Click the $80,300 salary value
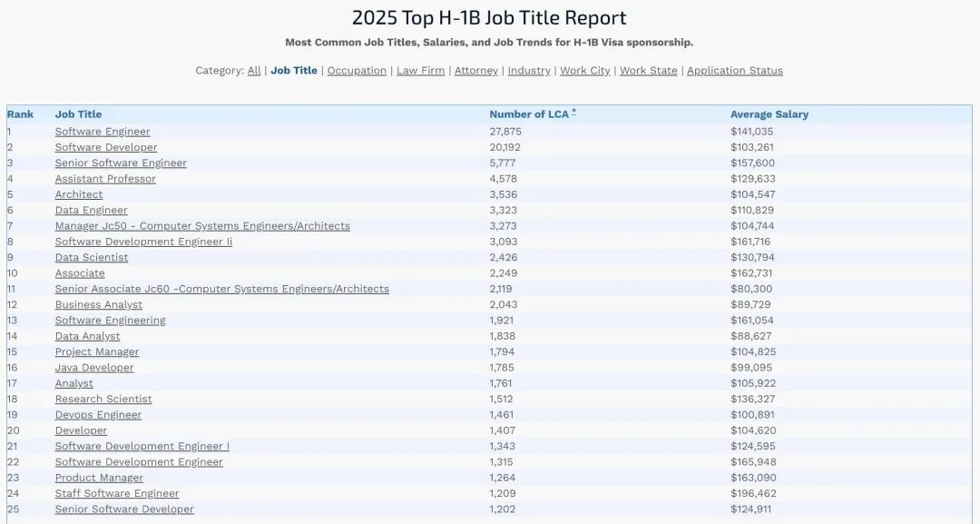 click(x=751, y=289)
